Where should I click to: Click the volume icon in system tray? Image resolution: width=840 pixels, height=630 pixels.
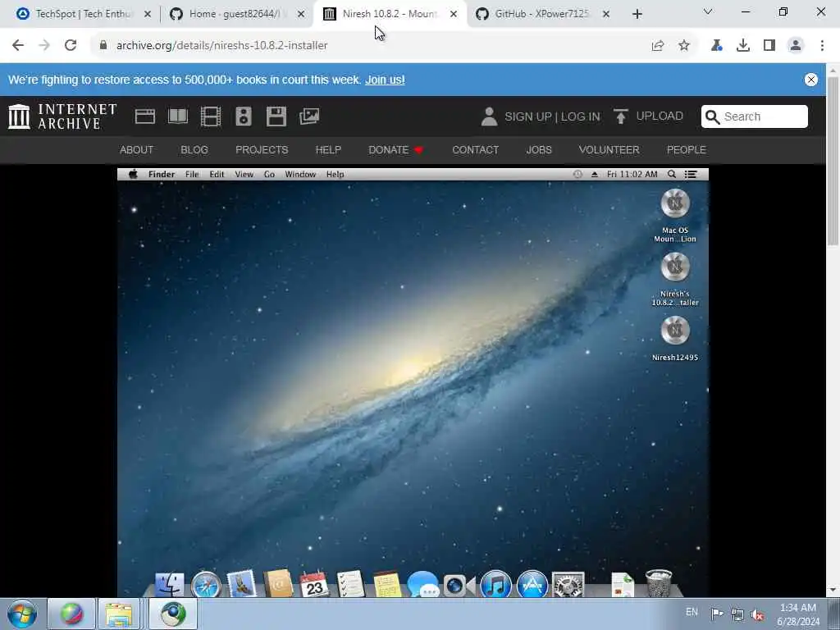pyautogui.click(x=757, y=614)
